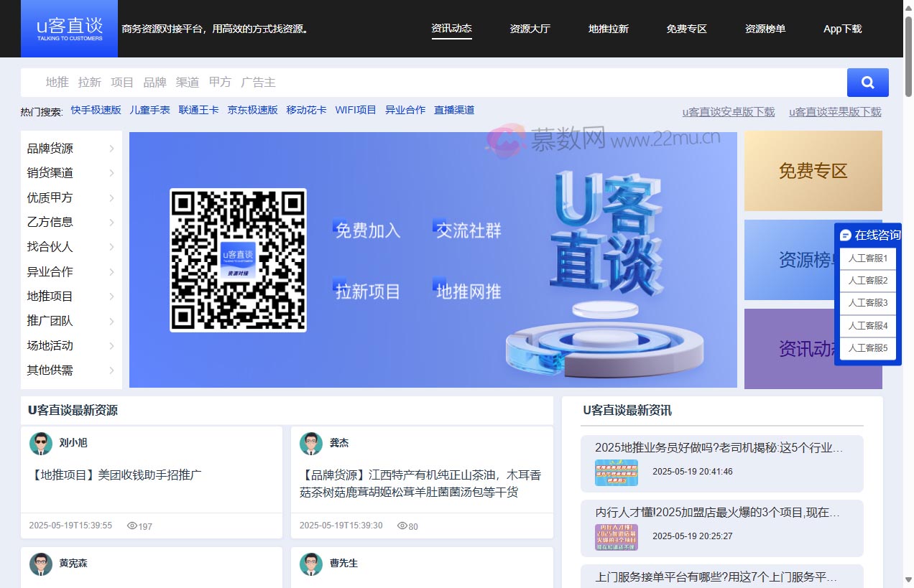This screenshot has height=588, width=914.
Task: Click 黄宪淼's avatar picture
Action: tap(41, 564)
